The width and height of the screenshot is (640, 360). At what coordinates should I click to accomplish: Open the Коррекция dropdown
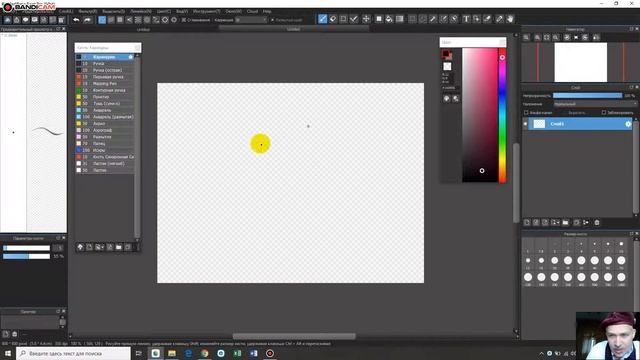(x=251, y=20)
